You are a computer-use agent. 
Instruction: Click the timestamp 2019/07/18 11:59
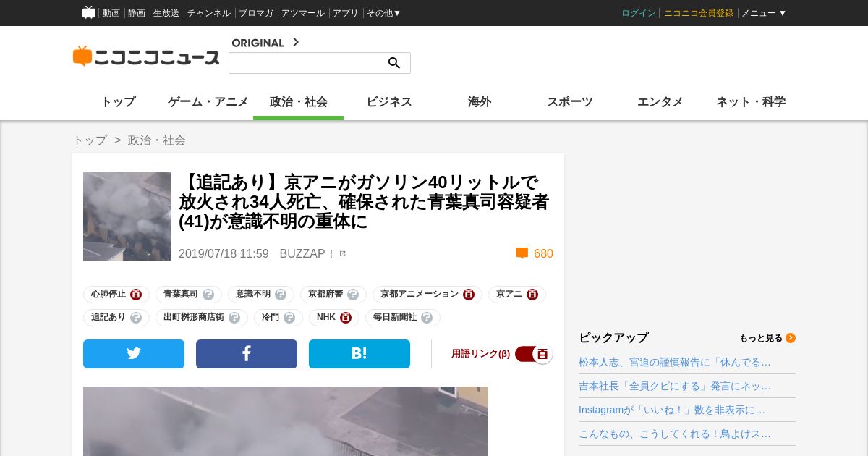tap(224, 253)
